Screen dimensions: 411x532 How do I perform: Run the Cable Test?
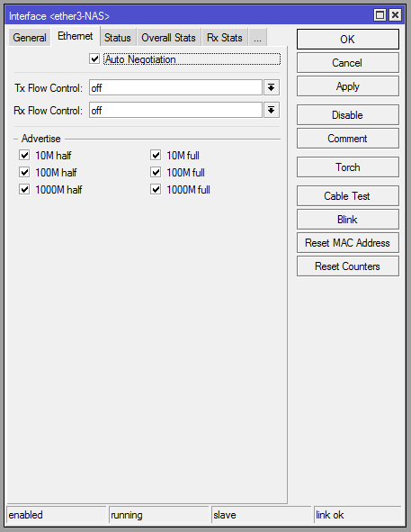348,196
